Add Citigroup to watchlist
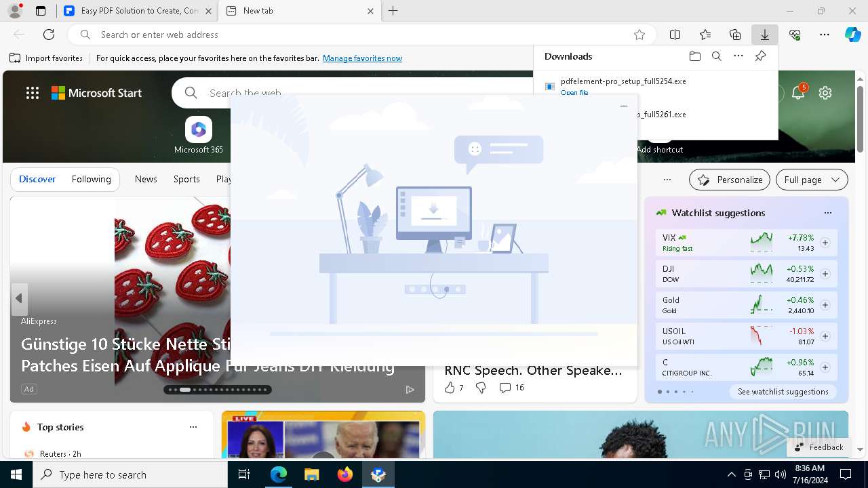 (x=825, y=367)
